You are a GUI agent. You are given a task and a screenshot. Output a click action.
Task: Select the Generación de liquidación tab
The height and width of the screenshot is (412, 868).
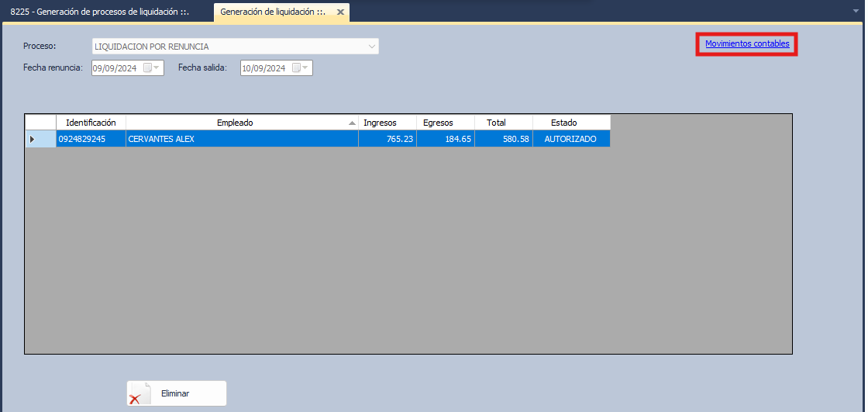click(272, 12)
